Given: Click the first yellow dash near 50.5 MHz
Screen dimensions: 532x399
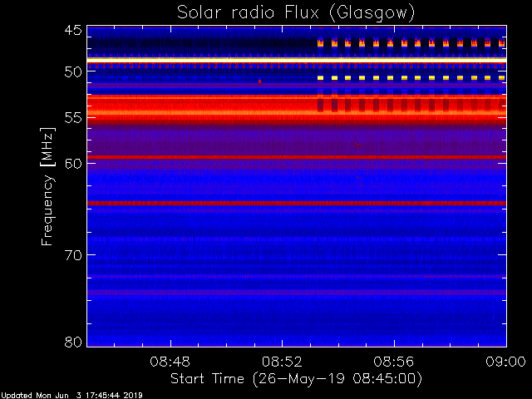Looking at the screenshot, I should click(x=320, y=77).
